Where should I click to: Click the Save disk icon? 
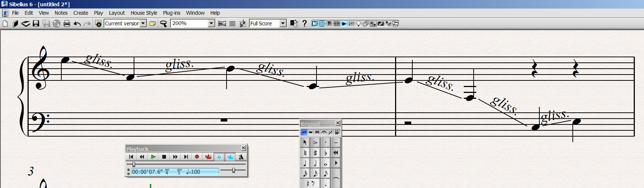click(x=36, y=23)
